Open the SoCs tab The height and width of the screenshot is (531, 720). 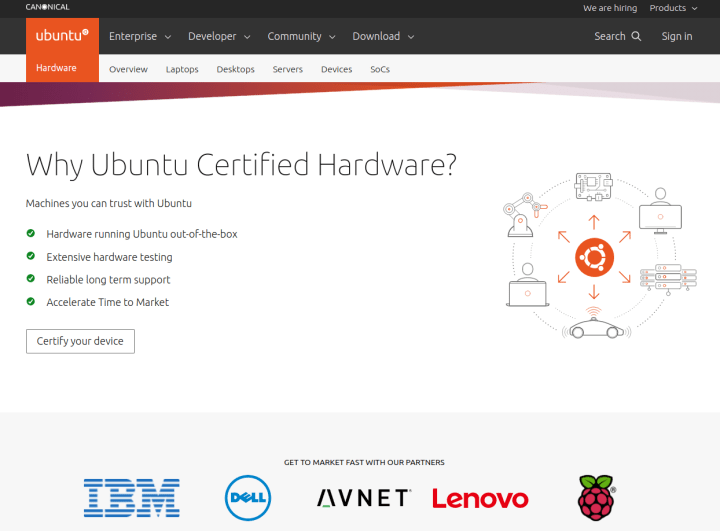coord(380,69)
